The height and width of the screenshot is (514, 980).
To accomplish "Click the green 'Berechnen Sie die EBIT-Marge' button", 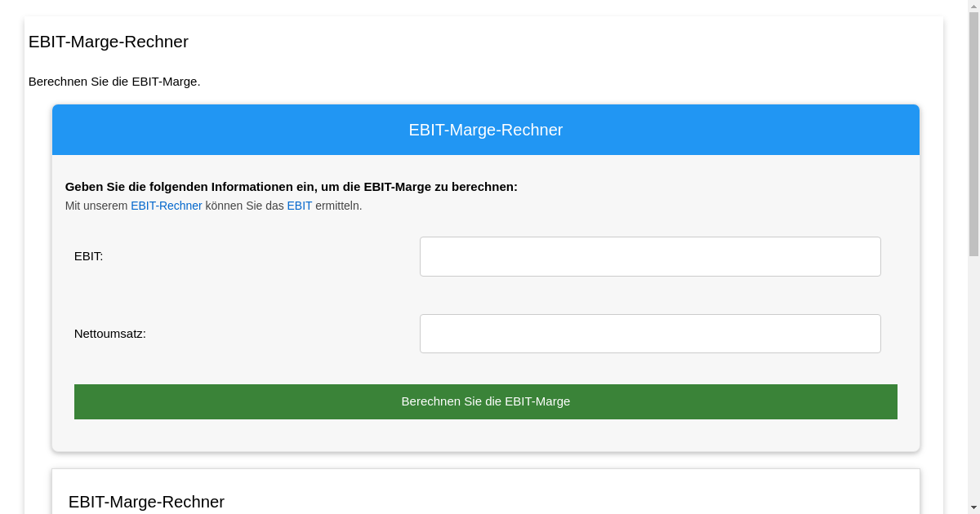I will click(x=486, y=401).
